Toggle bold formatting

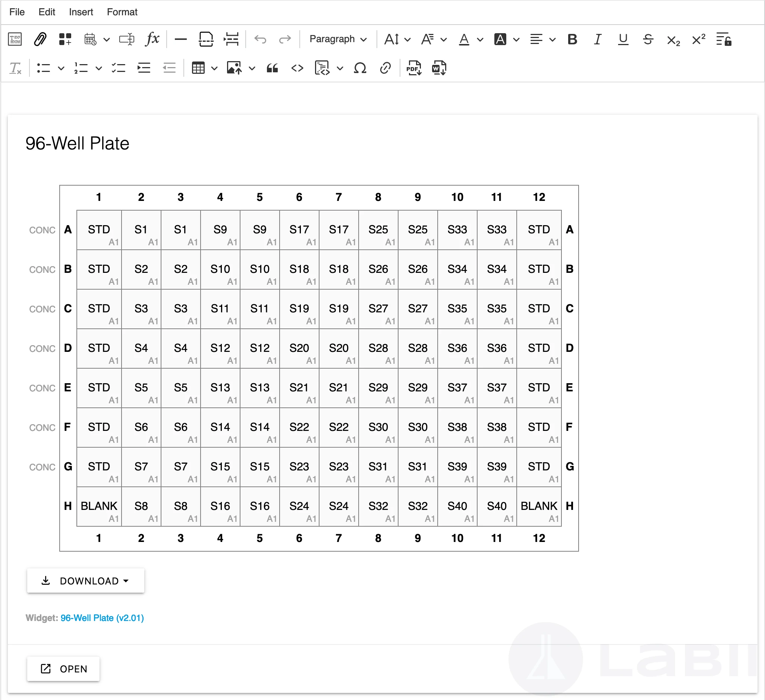(572, 39)
